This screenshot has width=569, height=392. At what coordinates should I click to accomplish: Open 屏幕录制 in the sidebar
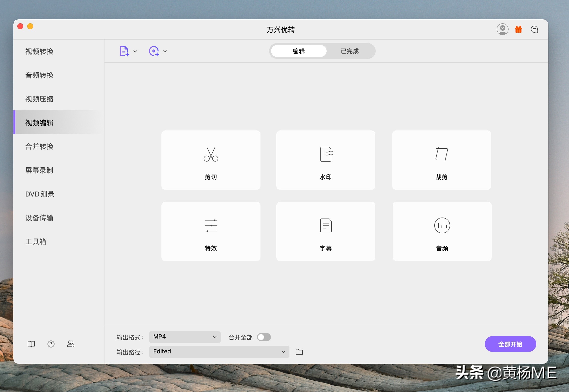59,170
